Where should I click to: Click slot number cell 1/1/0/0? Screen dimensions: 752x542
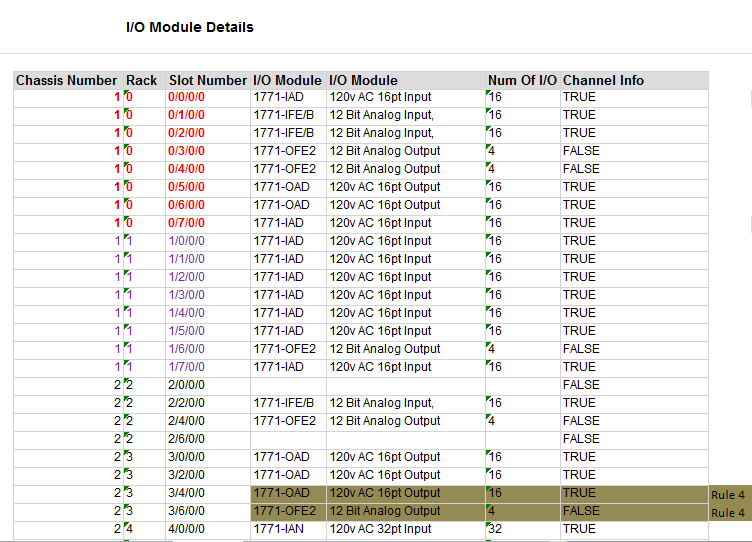coord(208,259)
